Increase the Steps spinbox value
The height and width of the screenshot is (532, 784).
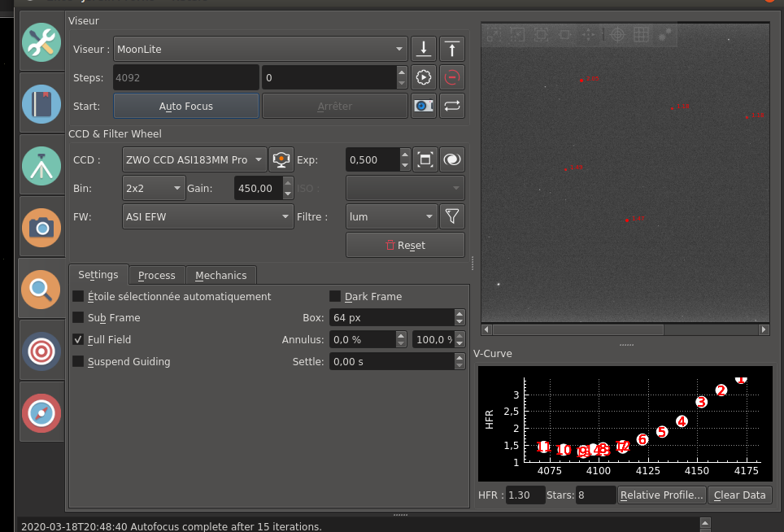click(x=402, y=72)
